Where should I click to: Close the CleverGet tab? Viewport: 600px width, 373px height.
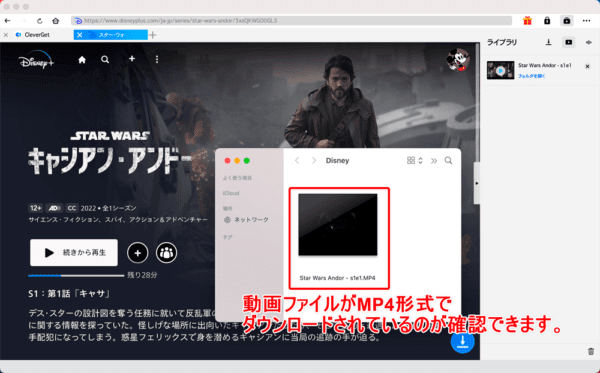click(6, 35)
